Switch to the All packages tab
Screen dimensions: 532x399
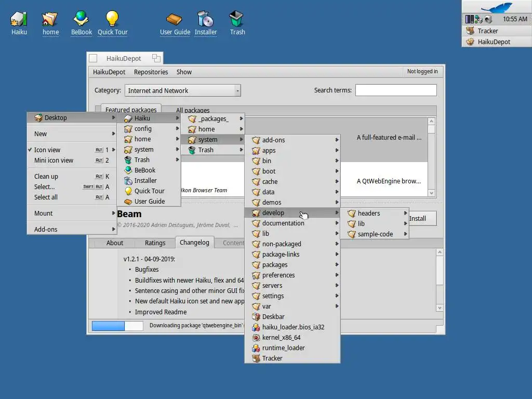[193, 110]
